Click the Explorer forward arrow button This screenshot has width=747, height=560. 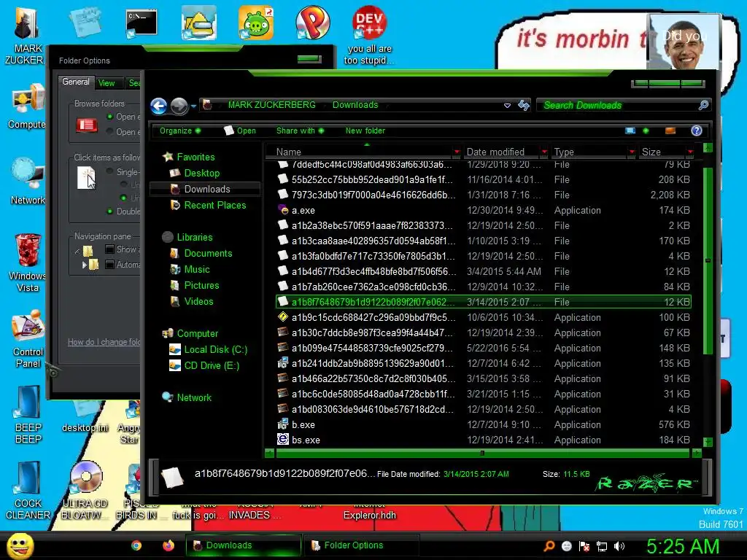point(179,106)
